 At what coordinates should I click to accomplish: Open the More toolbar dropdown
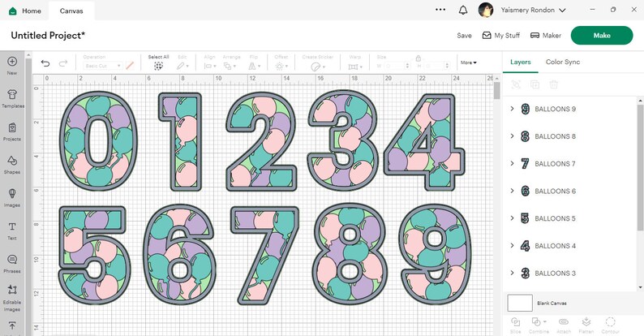tap(469, 62)
